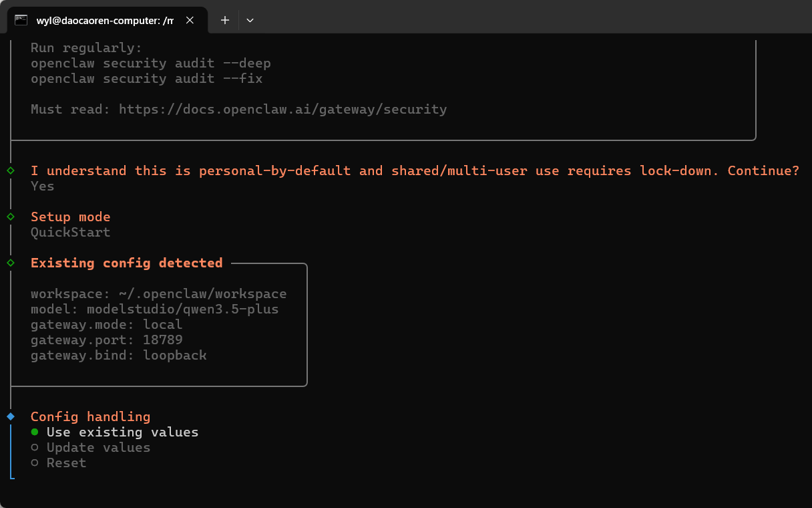812x508 pixels.
Task: Click the 'gateway.bind: loopback' line
Action: point(119,356)
